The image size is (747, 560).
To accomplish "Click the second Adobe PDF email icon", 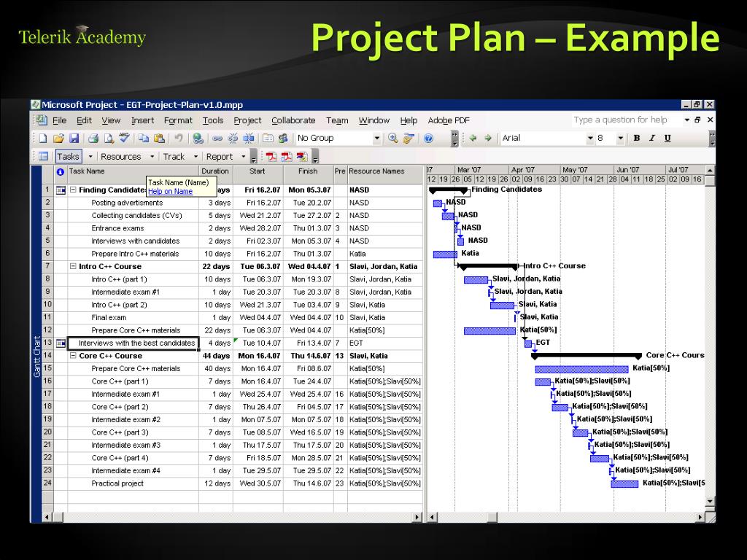I will tap(286, 156).
